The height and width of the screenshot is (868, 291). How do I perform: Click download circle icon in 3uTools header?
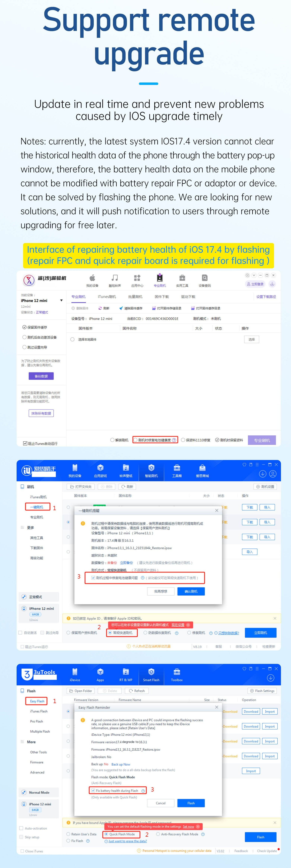(270, 678)
